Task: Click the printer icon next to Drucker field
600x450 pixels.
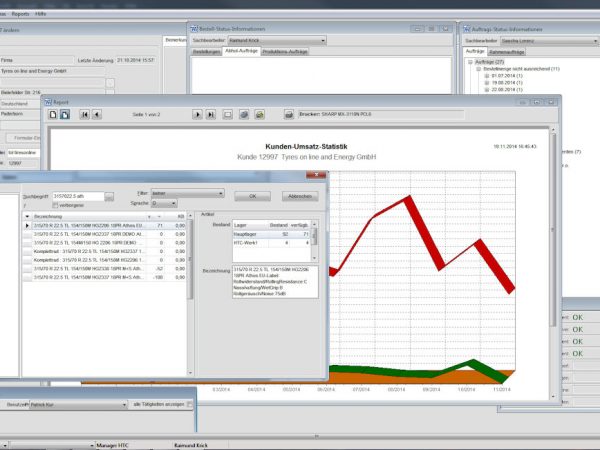Action: tap(289, 114)
